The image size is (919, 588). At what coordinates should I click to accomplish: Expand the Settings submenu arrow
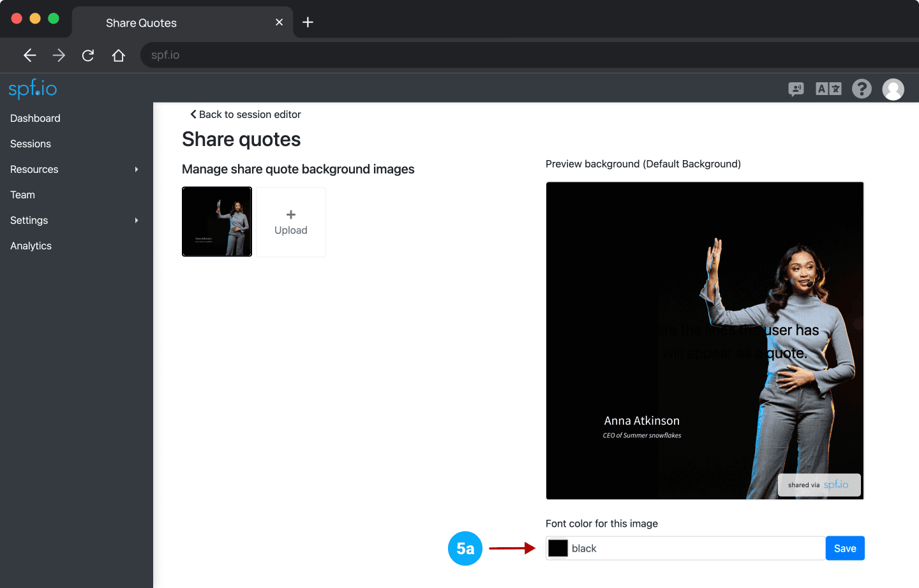(137, 221)
